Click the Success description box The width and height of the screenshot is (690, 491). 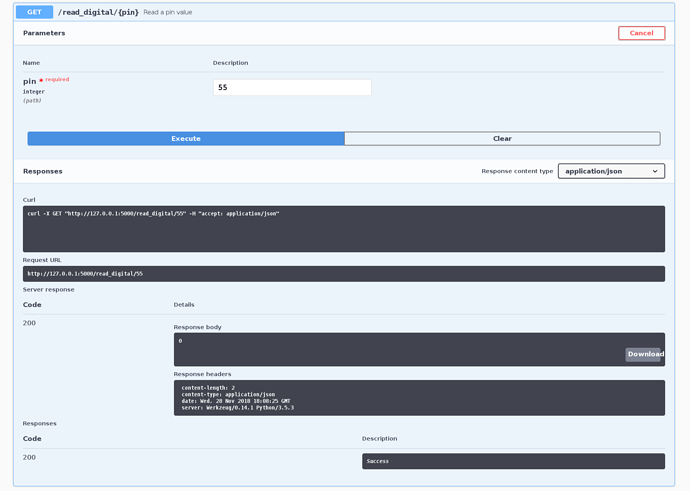pos(513,461)
